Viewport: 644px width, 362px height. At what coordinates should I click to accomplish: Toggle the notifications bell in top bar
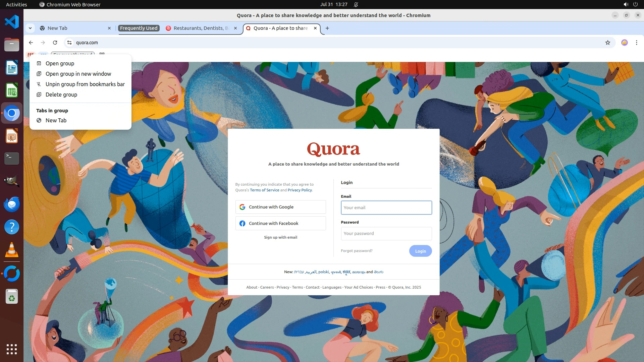click(356, 4)
